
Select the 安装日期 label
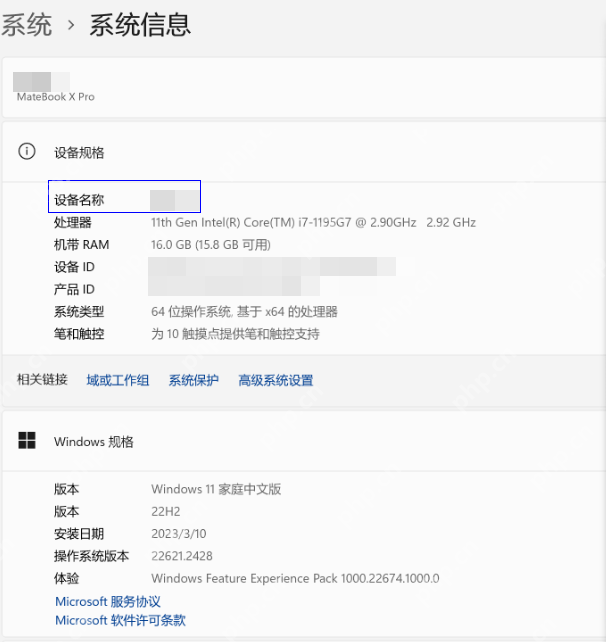click(79, 534)
